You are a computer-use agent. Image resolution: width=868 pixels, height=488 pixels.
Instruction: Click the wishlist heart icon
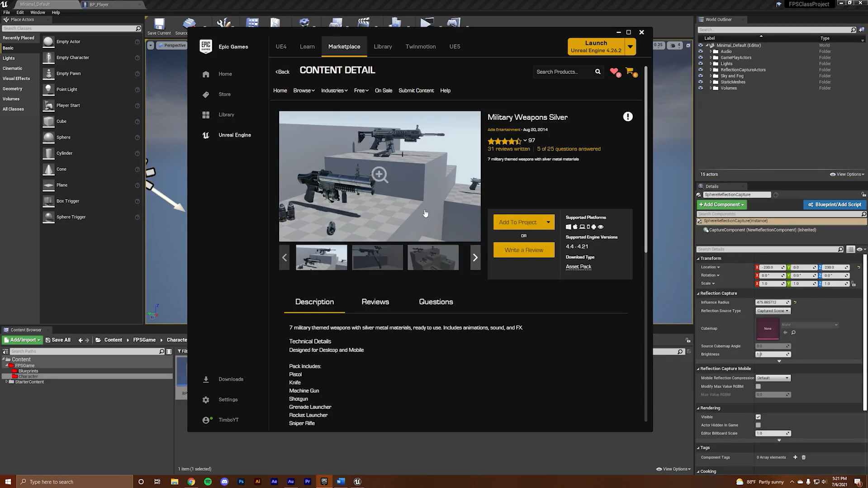pos(614,71)
